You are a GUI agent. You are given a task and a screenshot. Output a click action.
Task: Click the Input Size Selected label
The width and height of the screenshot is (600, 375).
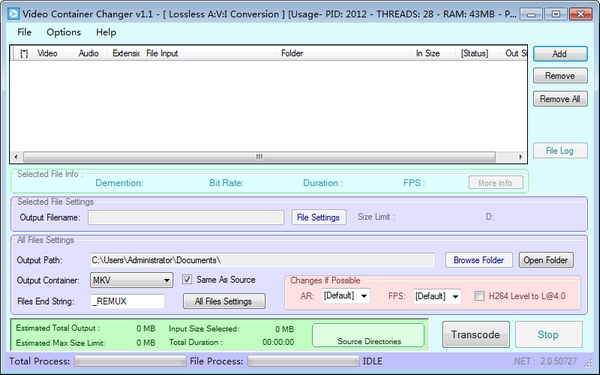pyautogui.click(x=204, y=328)
